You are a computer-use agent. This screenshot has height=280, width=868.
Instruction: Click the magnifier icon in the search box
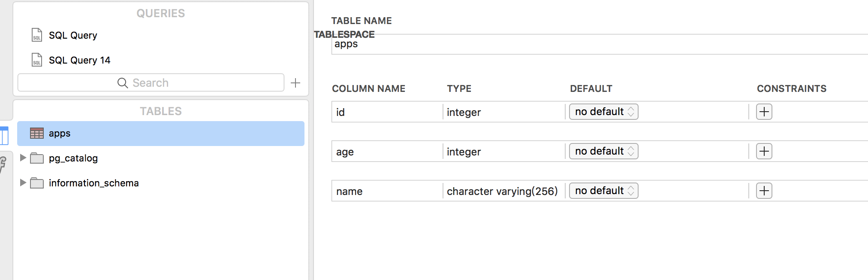pyautogui.click(x=123, y=83)
